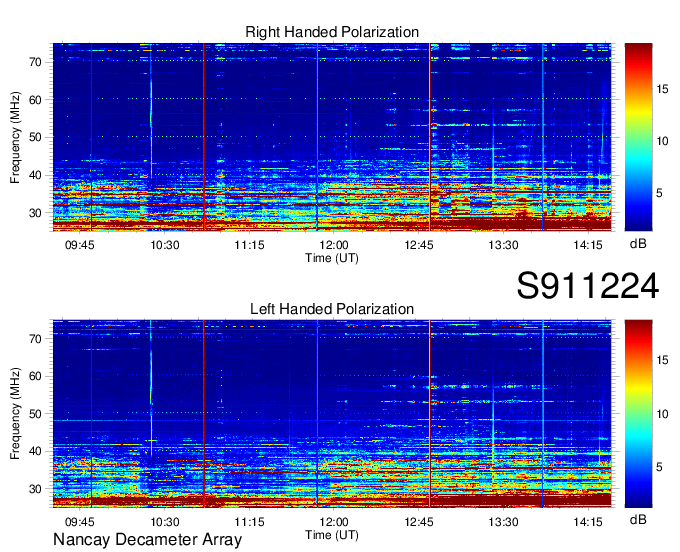Screen dimensions: 680x552
Task: Click the 30 MHz tick label on top plot
Action: pyautogui.click(x=36, y=213)
